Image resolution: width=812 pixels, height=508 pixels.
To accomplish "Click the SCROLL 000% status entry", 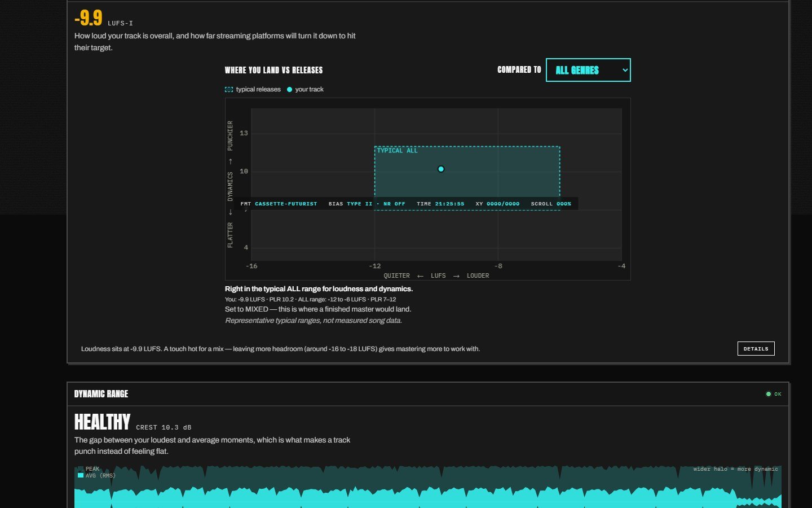I will pyautogui.click(x=551, y=204).
